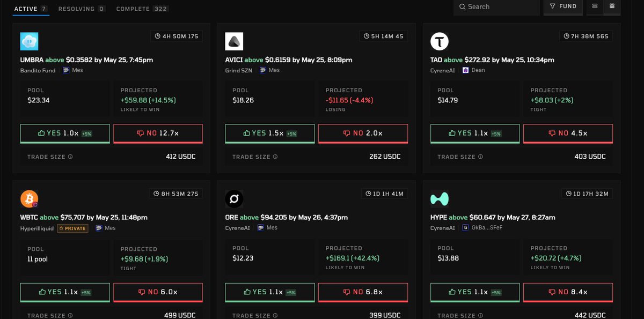Screen dimensions: 644x319
Task: Click trade size info icon on HYPE card
Action: [x=480, y=315]
